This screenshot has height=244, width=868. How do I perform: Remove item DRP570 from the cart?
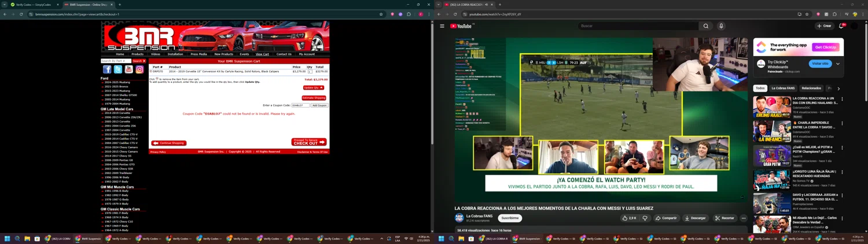point(151,72)
